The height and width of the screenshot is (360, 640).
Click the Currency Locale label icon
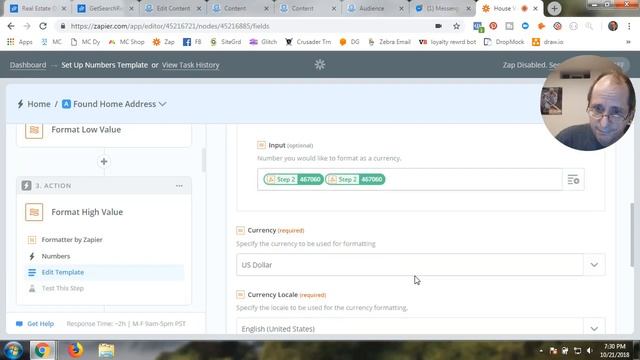240,295
